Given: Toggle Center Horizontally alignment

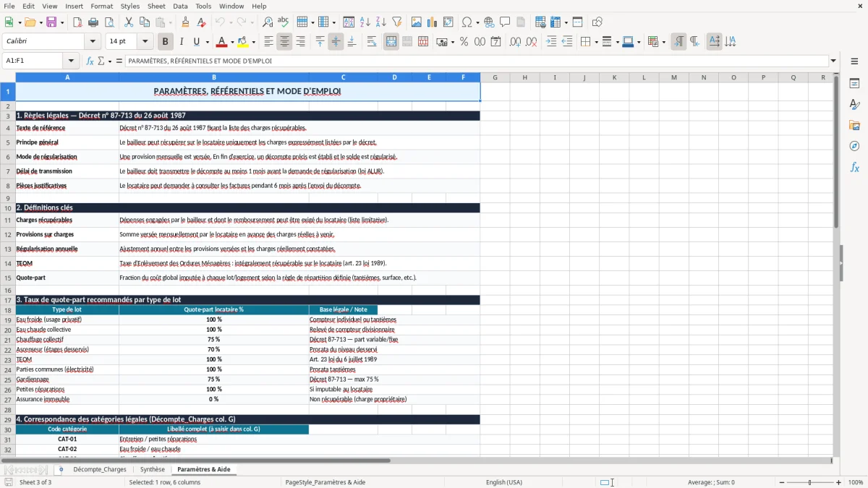Looking at the screenshot, I should click(285, 42).
